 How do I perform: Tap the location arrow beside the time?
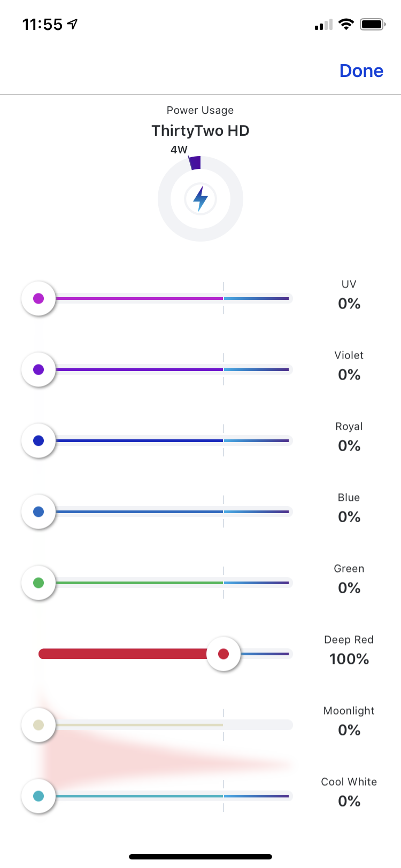tap(73, 24)
